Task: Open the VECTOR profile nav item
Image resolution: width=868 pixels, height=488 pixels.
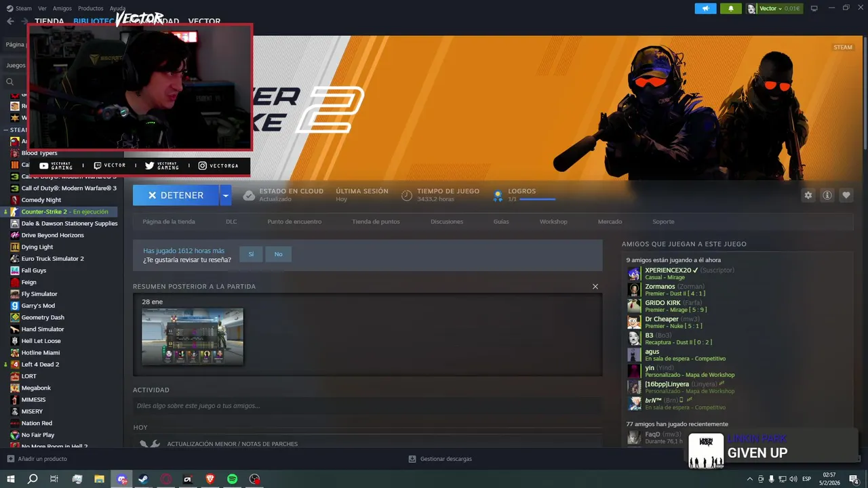Action: point(204,21)
